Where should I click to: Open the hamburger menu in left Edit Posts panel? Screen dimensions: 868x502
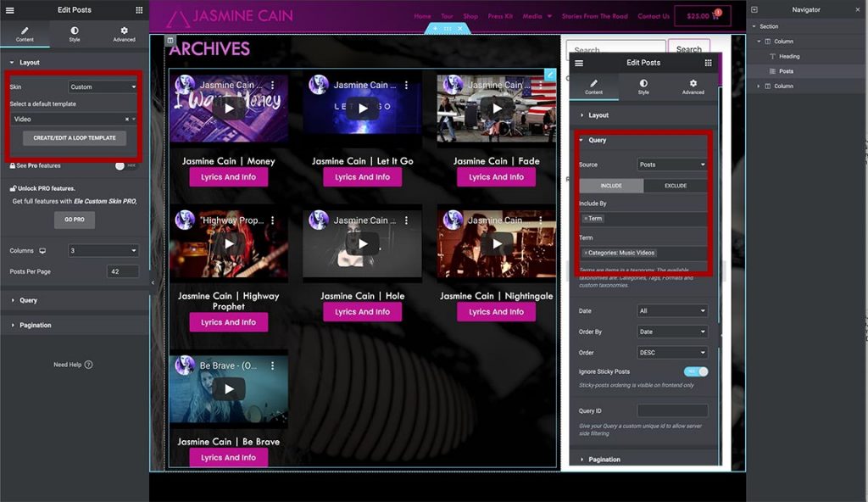[x=10, y=10]
